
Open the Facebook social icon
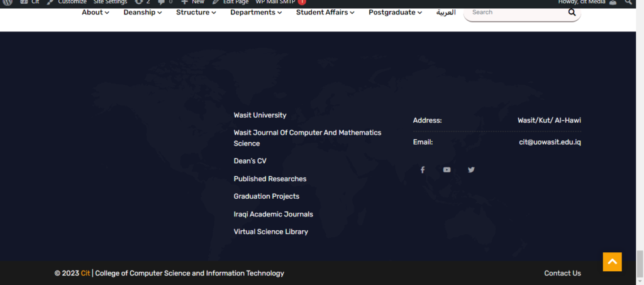pos(423,170)
